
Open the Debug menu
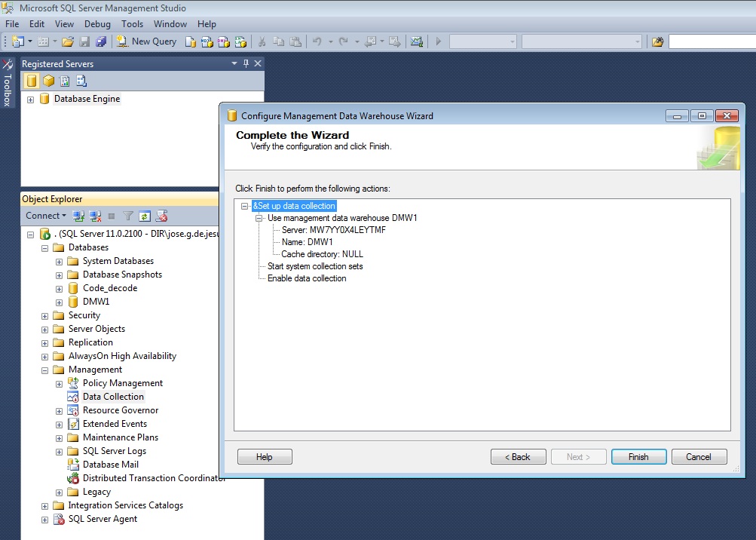pos(97,23)
